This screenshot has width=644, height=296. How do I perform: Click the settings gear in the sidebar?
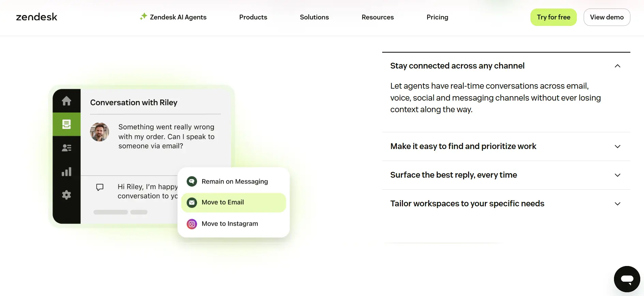pyautogui.click(x=66, y=195)
